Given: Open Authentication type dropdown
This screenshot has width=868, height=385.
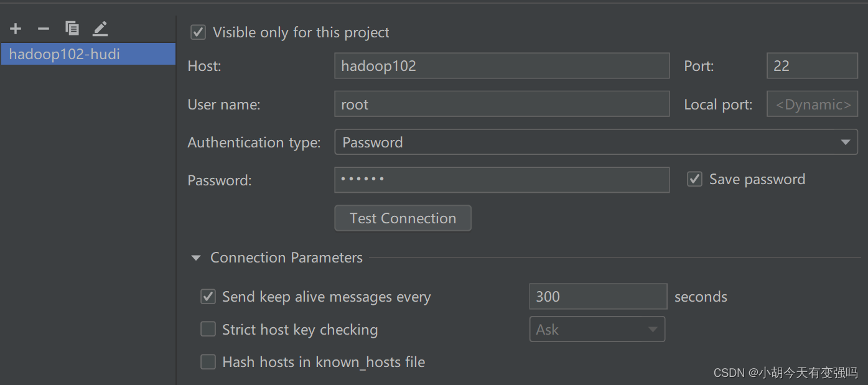Looking at the screenshot, I should tap(596, 142).
